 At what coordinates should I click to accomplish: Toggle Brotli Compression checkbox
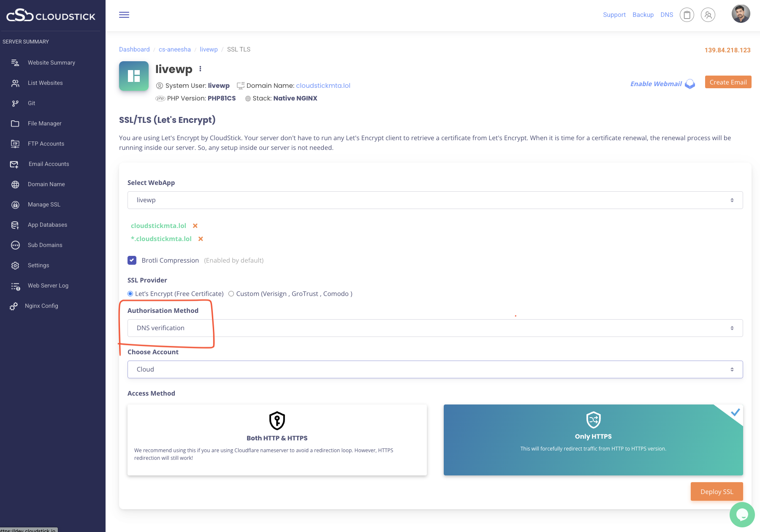132,261
